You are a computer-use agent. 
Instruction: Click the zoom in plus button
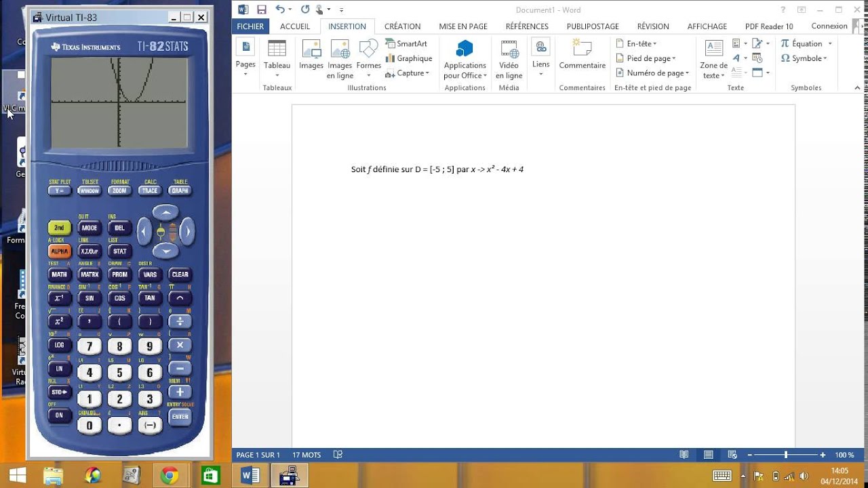pyautogui.click(x=823, y=455)
